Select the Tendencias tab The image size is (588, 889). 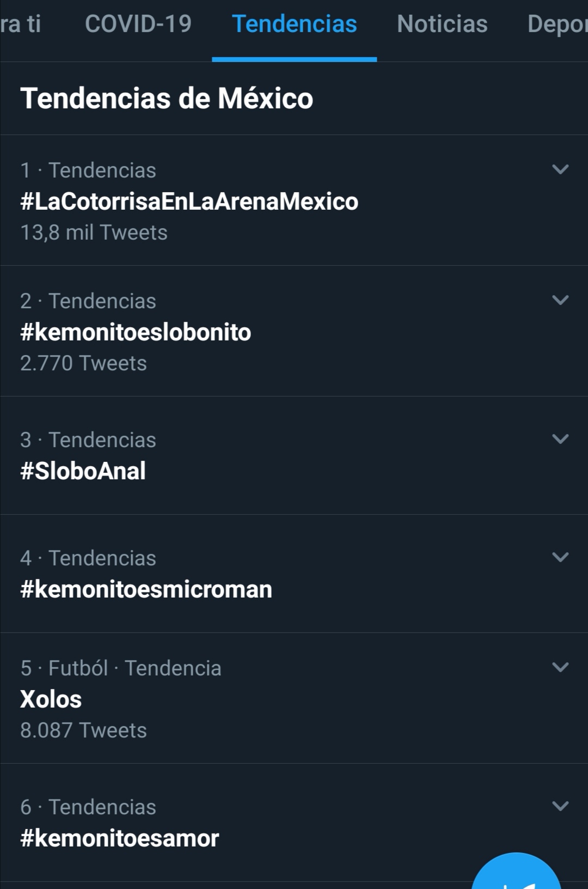click(x=294, y=25)
